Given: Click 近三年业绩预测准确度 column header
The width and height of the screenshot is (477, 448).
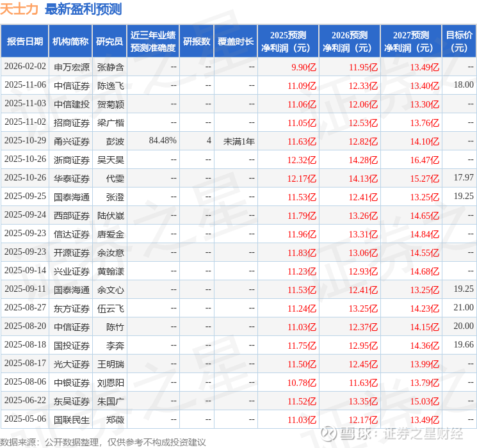Looking at the screenshot, I should (153, 42).
